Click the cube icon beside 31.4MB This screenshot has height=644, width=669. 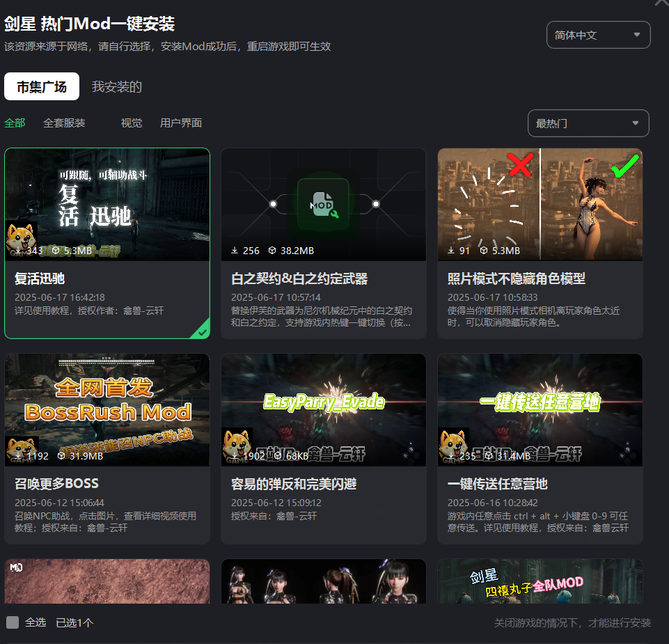tap(489, 456)
